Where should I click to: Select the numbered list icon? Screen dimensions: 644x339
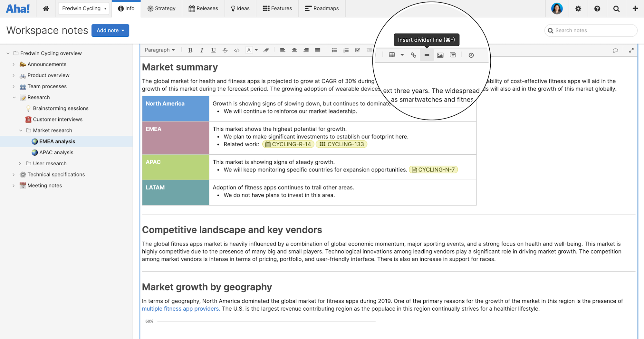pos(346,50)
